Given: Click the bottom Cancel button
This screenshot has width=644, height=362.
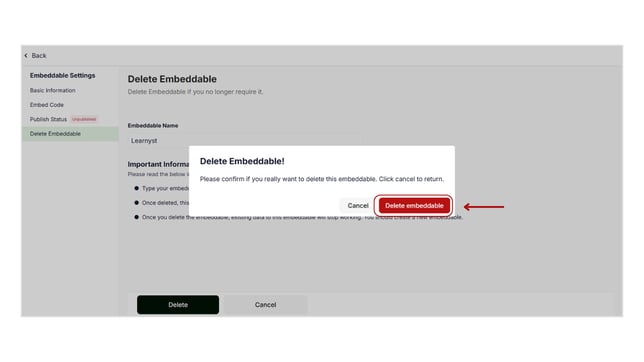Looking at the screenshot, I should (x=265, y=304).
